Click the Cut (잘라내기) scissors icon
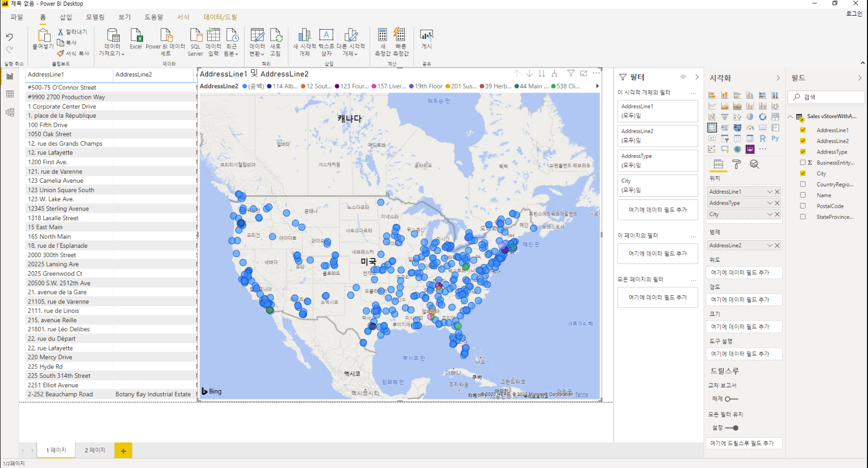The image size is (868, 468). [x=60, y=32]
